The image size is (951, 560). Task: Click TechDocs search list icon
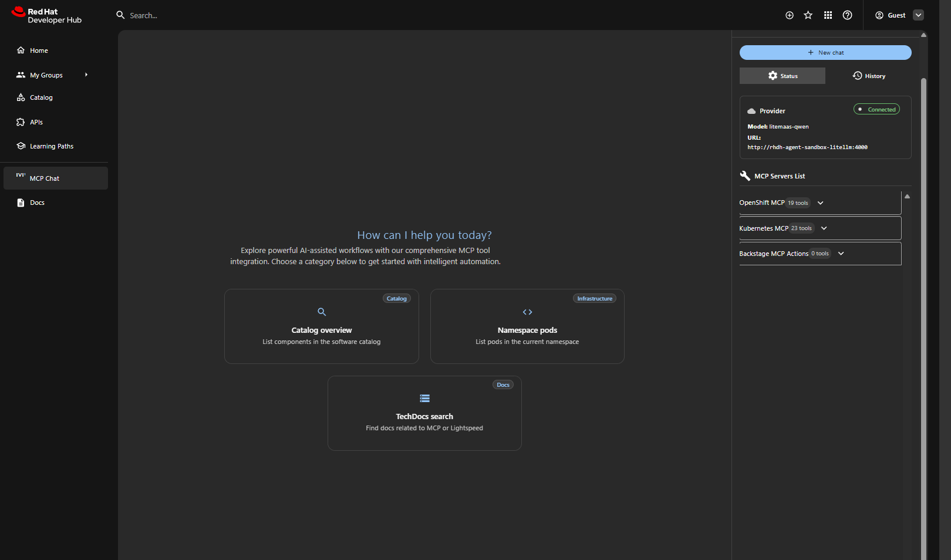[424, 398]
